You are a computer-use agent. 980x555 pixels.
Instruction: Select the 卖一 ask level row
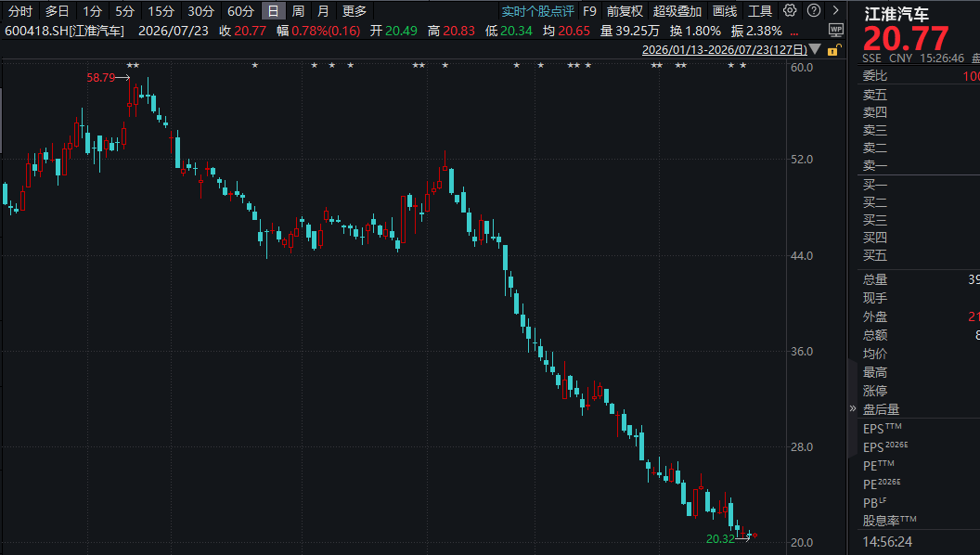point(918,165)
